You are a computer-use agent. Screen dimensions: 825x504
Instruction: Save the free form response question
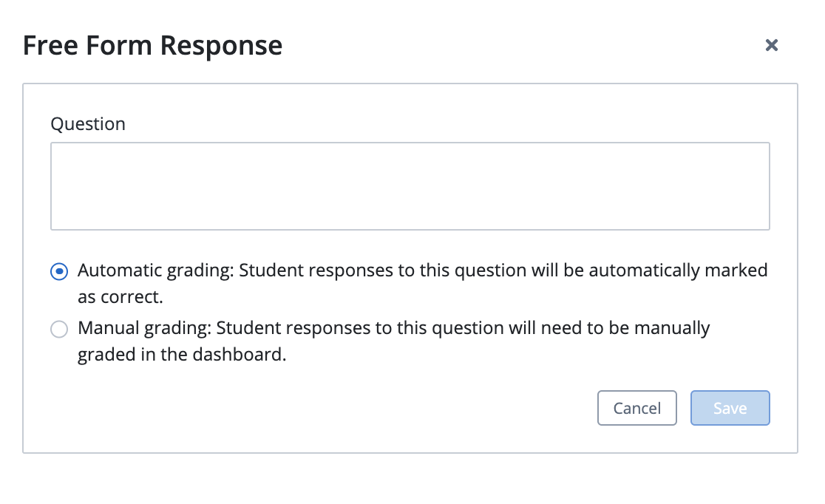click(730, 409)
